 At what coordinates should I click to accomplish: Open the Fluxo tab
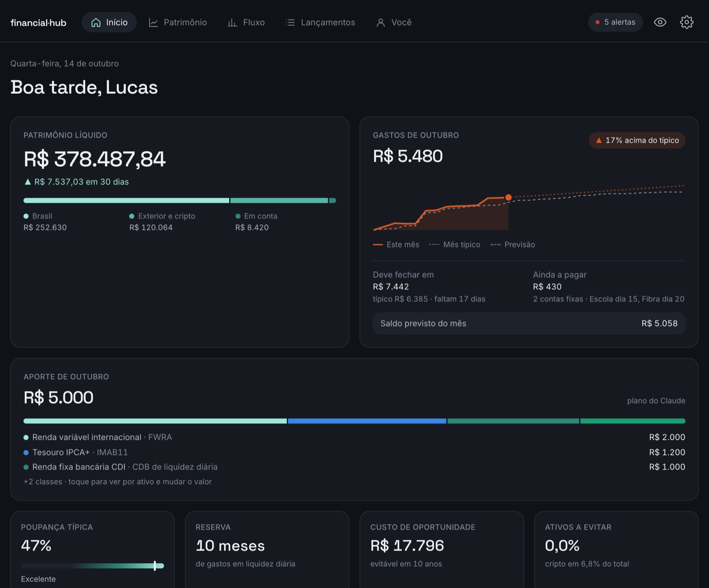click(246, 22)
